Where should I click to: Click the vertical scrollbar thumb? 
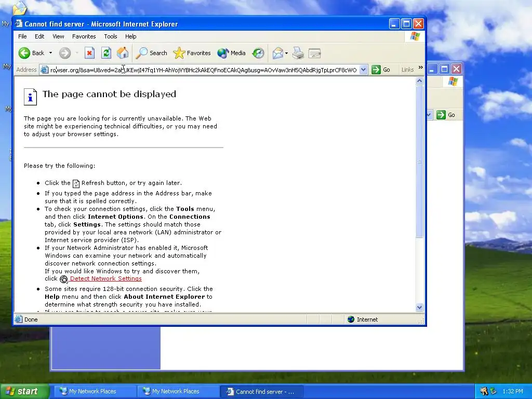click(x=419, y=162)
